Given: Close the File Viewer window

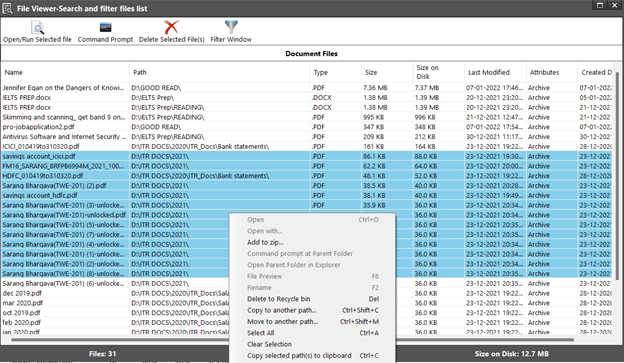Looking at the screenshot, I should point(615,5).
